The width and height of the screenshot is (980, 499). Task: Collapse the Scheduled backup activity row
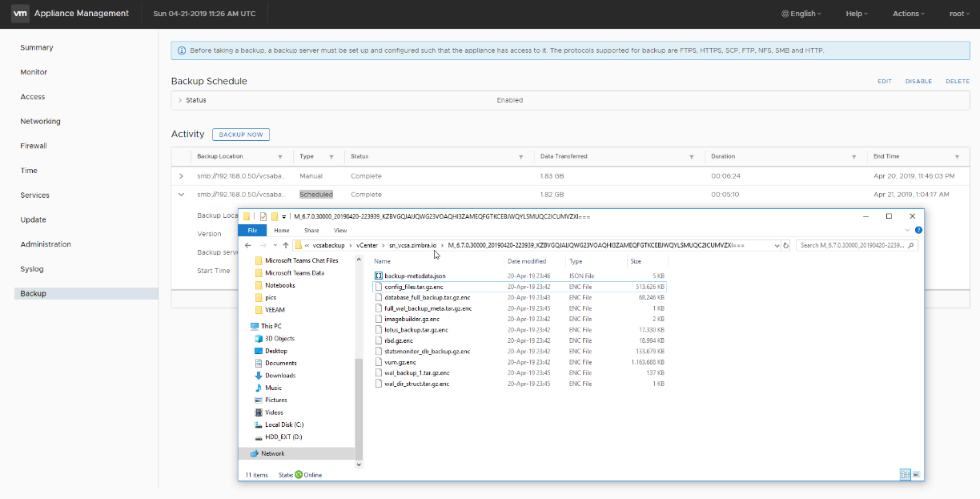181,195
